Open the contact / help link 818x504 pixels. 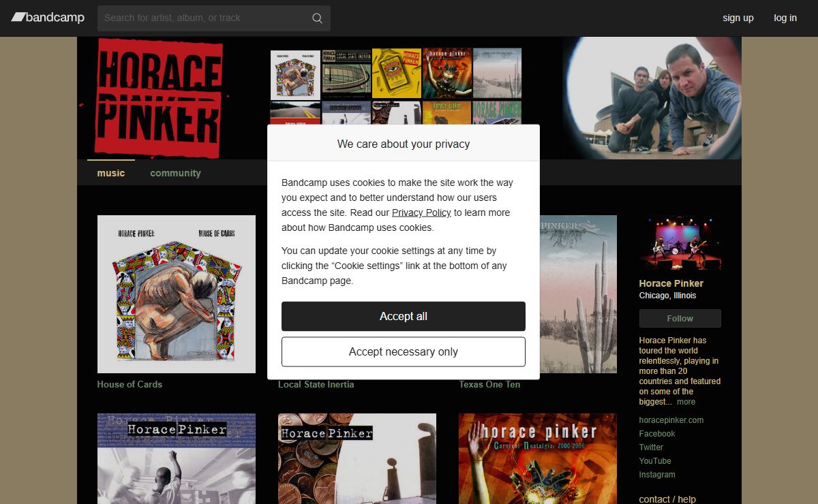click(x=667, y=499)
